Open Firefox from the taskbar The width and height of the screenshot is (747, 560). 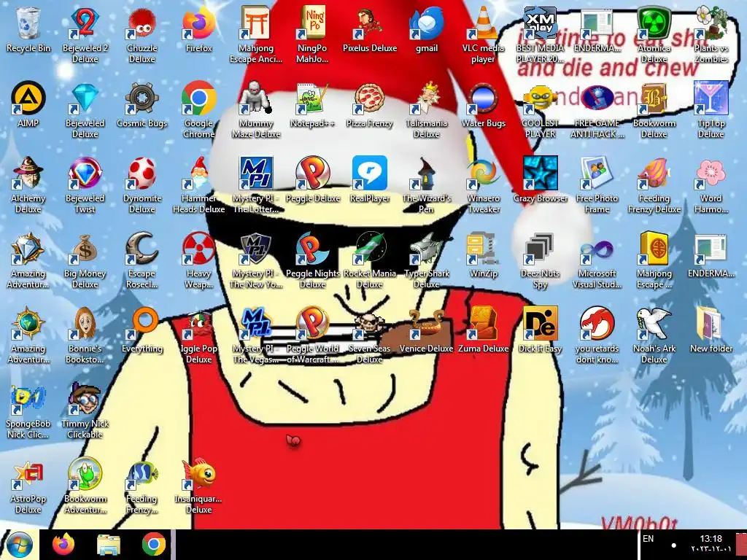[x=63, y=545]
